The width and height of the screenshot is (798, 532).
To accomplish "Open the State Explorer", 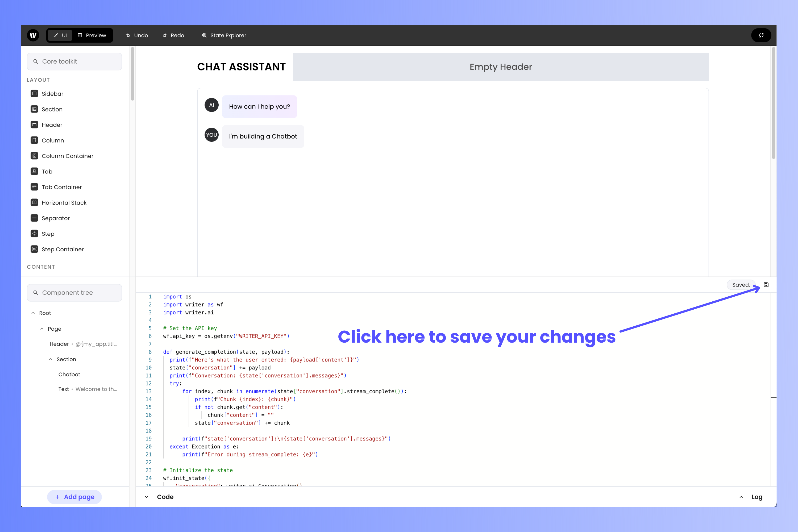I will (x=224, y=35).
